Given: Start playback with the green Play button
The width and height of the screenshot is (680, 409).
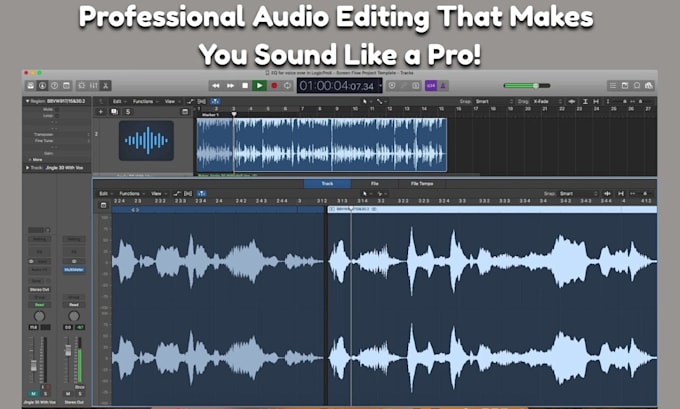Looking at the screenshot, I should 259,85.
